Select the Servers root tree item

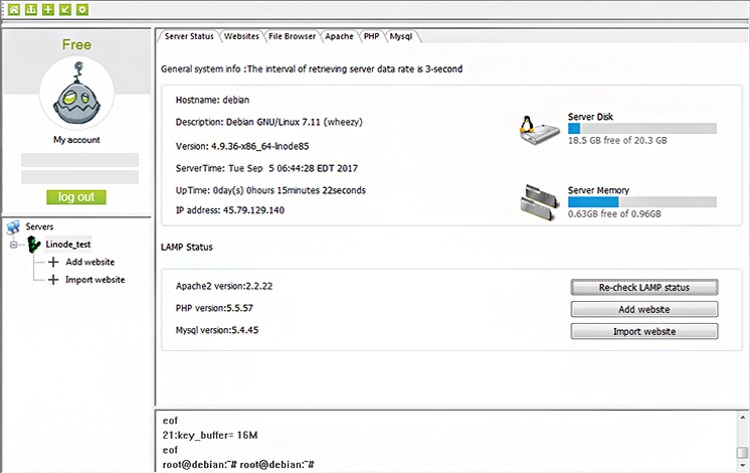(39, 227)
